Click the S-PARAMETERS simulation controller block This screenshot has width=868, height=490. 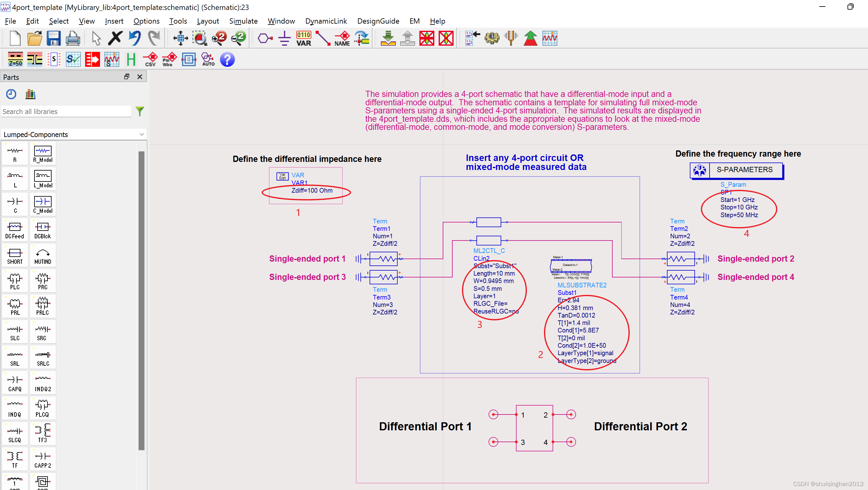point(736,170)
